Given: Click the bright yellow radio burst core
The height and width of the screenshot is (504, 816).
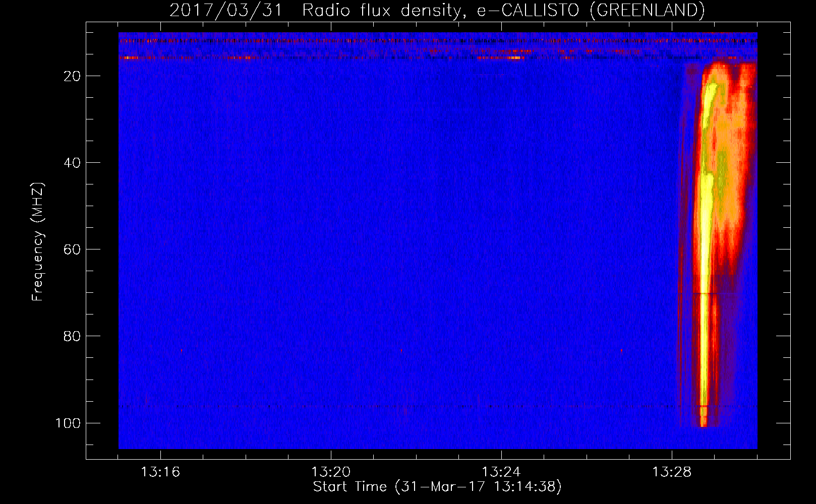Looking at the screenshot, I should click(705, 252).
